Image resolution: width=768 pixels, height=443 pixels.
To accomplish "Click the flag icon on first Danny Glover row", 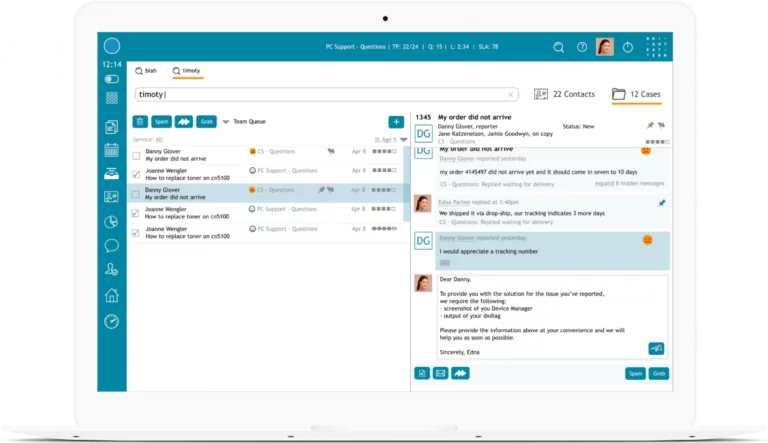I will [x=331, y=151].
